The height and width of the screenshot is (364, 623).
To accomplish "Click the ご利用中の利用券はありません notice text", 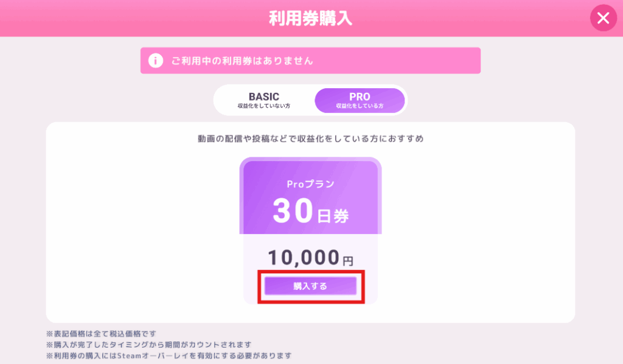I will tap(242, 61).
